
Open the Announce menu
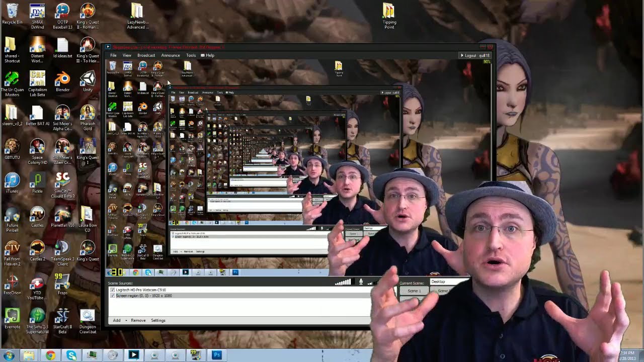pos(171,55)
